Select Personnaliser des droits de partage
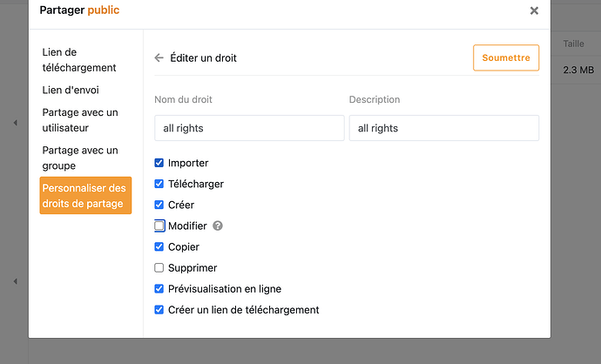Screen dimensions: 601x364 click(x=85, y=196)
